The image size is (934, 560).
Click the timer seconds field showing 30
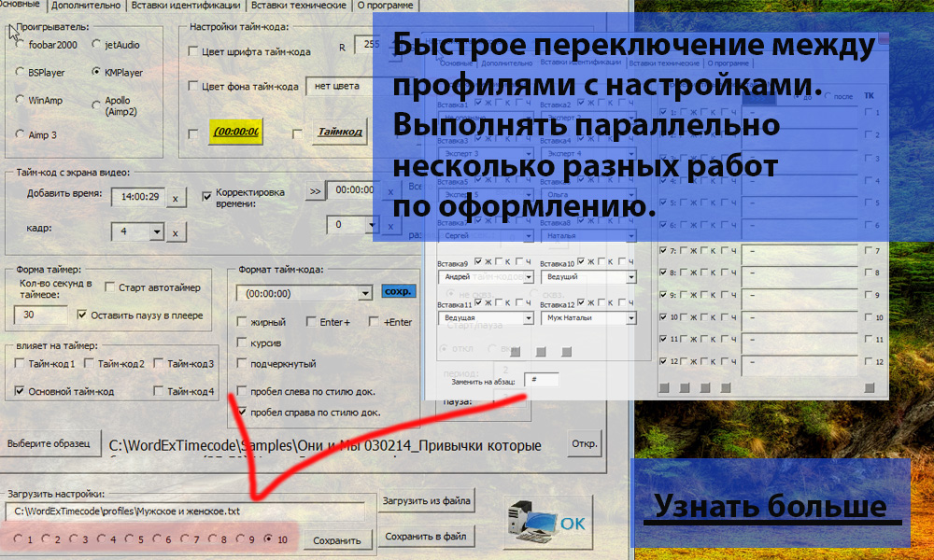click(40, 315)
